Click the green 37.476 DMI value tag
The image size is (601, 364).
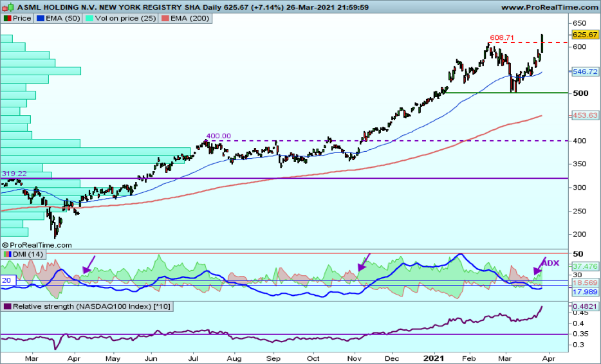click(x=585, y=266)
